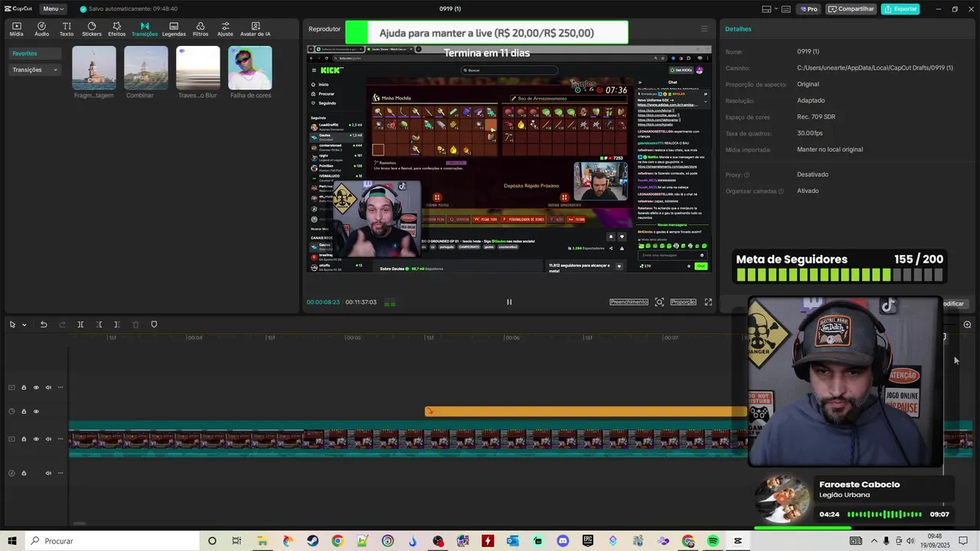Viewport: 980px width, 551px height.
Task: Click the Proporção button in player
Action: coord(683,302)
